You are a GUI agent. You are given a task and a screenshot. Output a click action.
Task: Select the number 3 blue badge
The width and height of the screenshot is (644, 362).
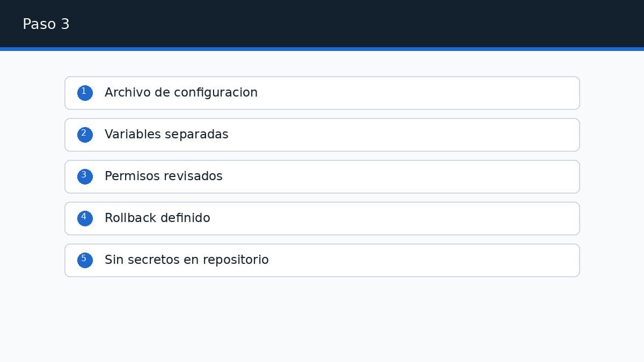pos(85,176)
